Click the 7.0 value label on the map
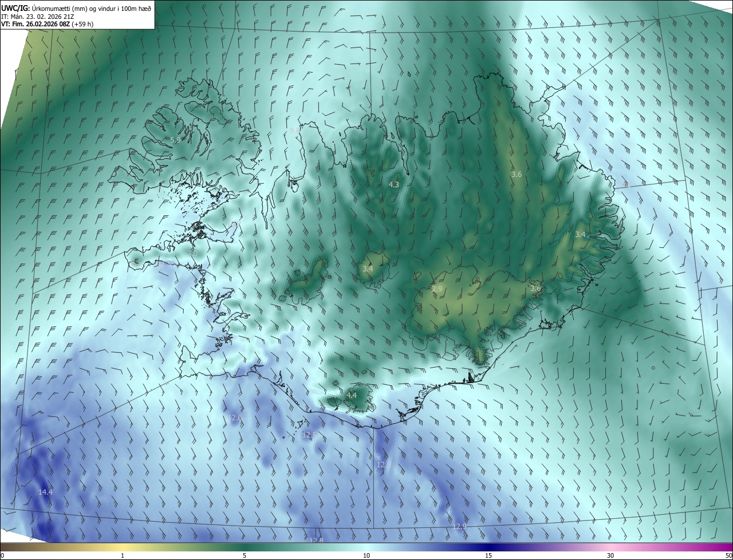Screen dimensions: 733x560 coord(192,253)
